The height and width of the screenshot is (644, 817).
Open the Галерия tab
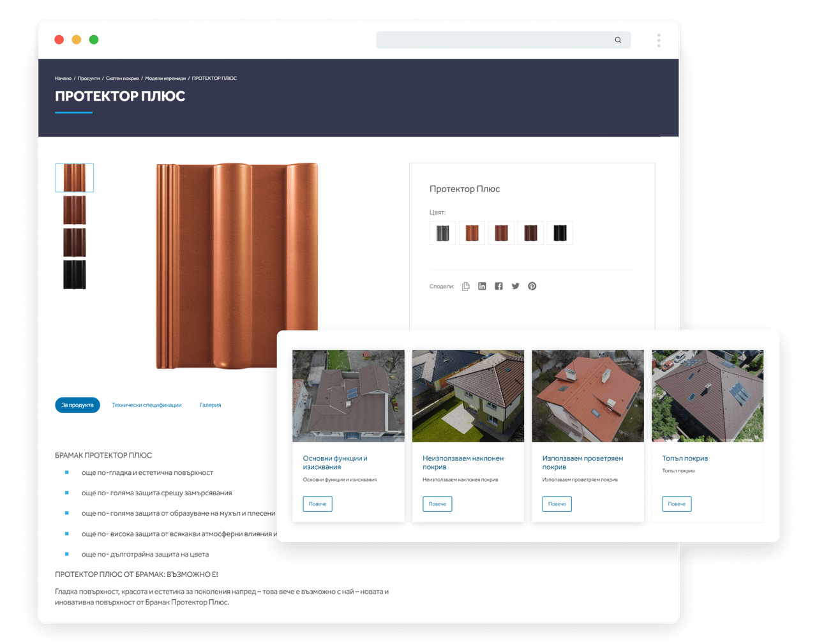coord(210,405)
